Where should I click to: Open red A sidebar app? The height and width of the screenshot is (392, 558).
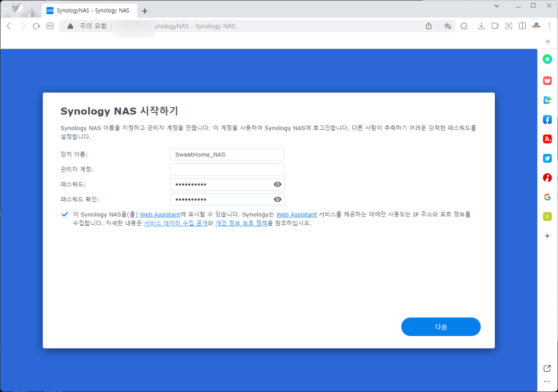547,139
